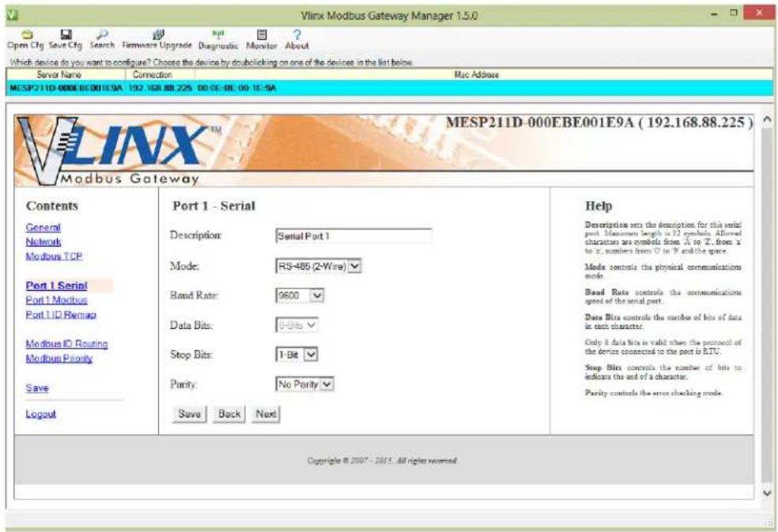Viewport: 778px width, 532px height.
Task: Click the page scrollbar up arrow
Action: (767, 119)
